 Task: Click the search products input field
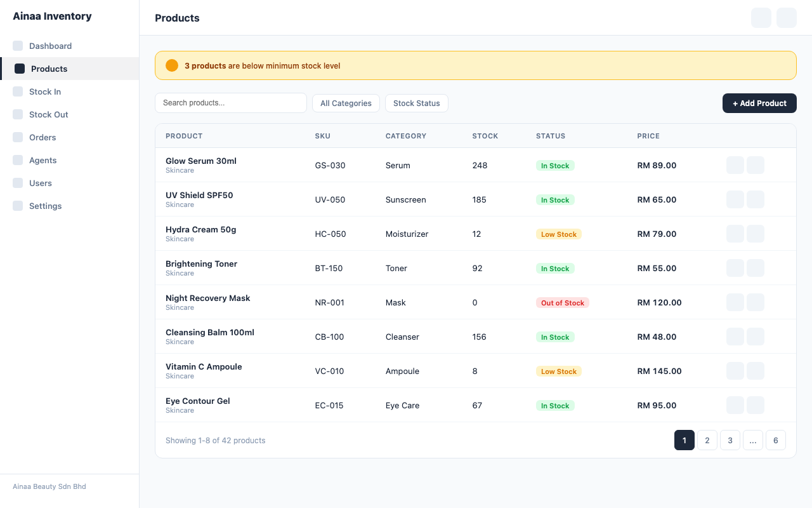[x=230, y=103]
